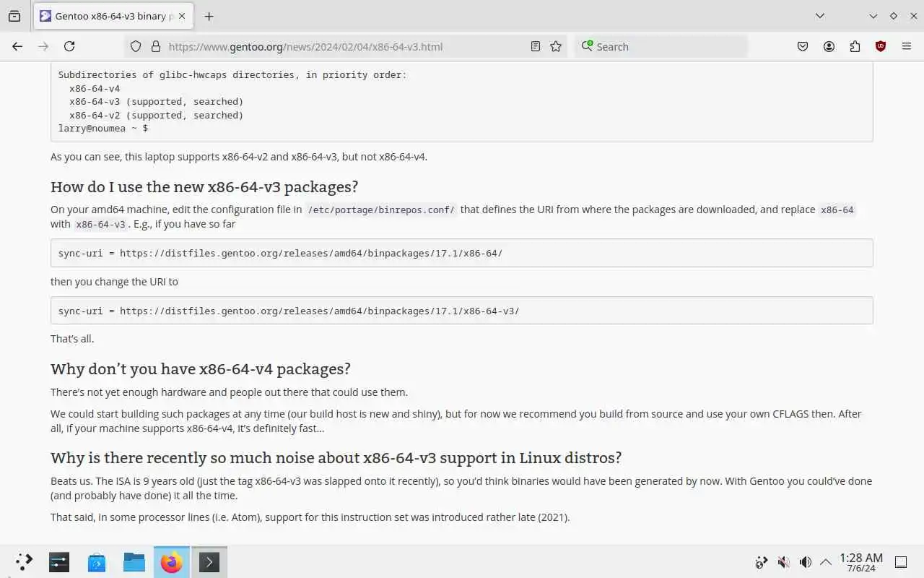Minimize the Firefox window
The image size is (924, 578).
coord(873,16)
